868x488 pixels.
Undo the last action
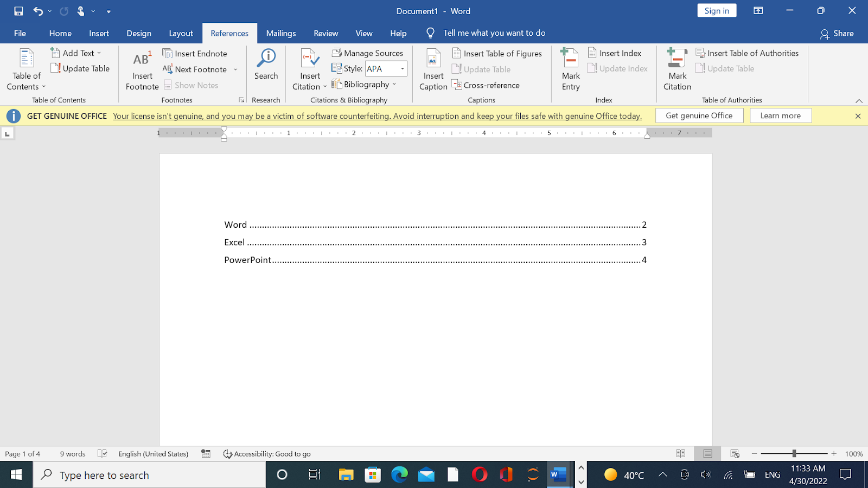(x=37, y=11)
